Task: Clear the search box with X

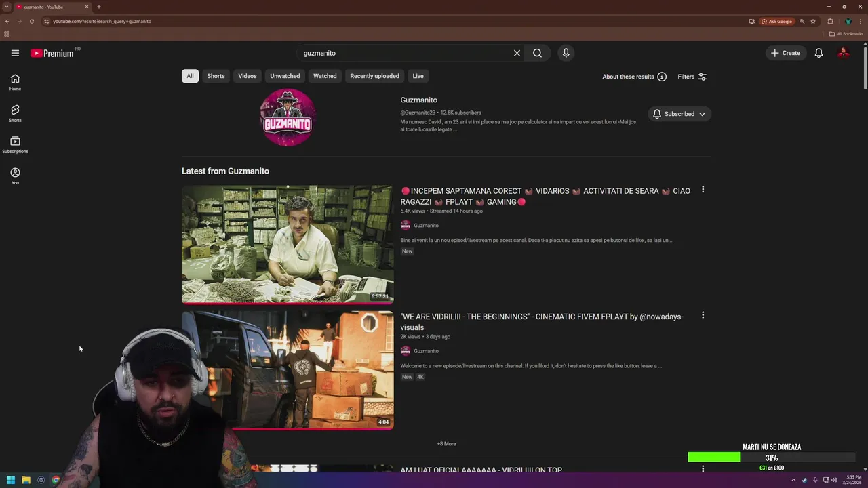Action: click(x=517, y=53)
